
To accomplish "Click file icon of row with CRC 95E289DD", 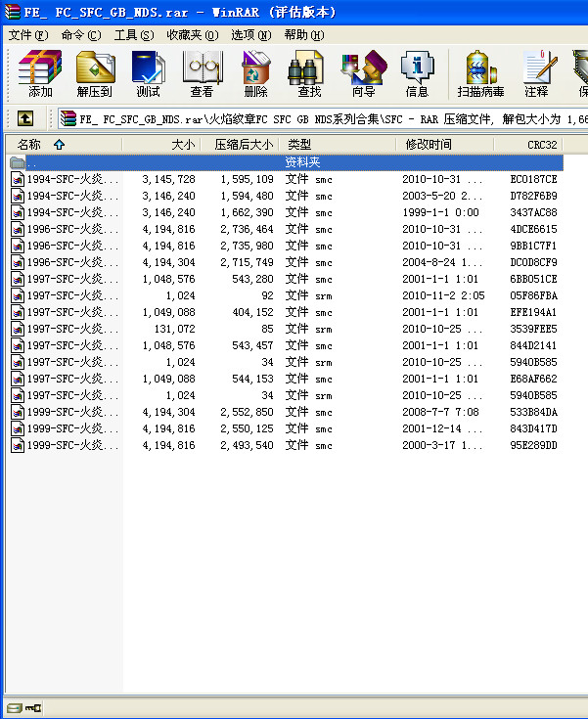I will (18, 445).
